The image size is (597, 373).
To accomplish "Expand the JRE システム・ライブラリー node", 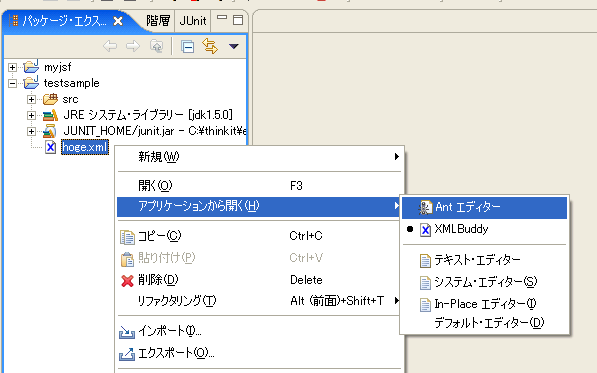I will [x=31, y=115].
